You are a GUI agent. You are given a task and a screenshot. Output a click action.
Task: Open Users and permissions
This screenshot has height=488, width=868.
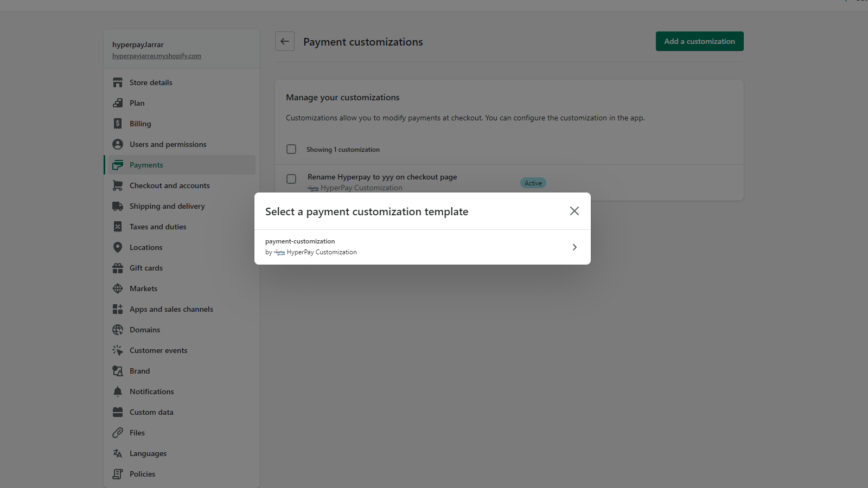[182, 144]
